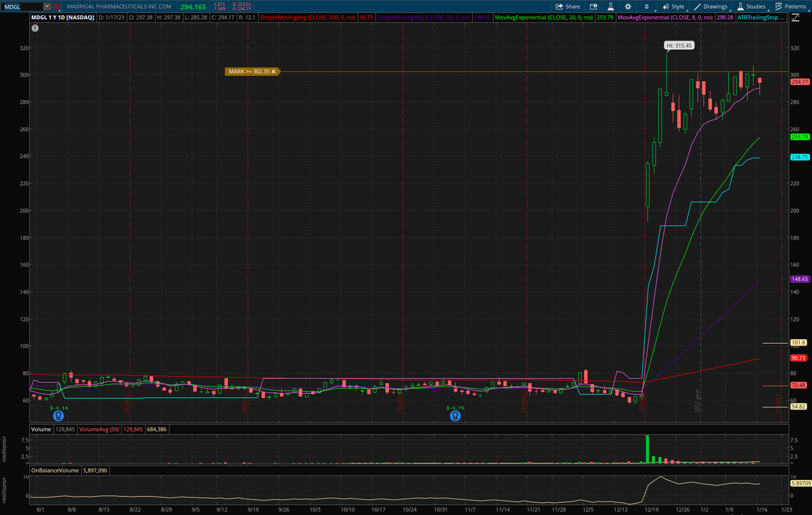Open the quick time frames camera icon
Image resolution: width=812 pixels, height=515 pixels.
pyautogui.click(x=593, y=6)
